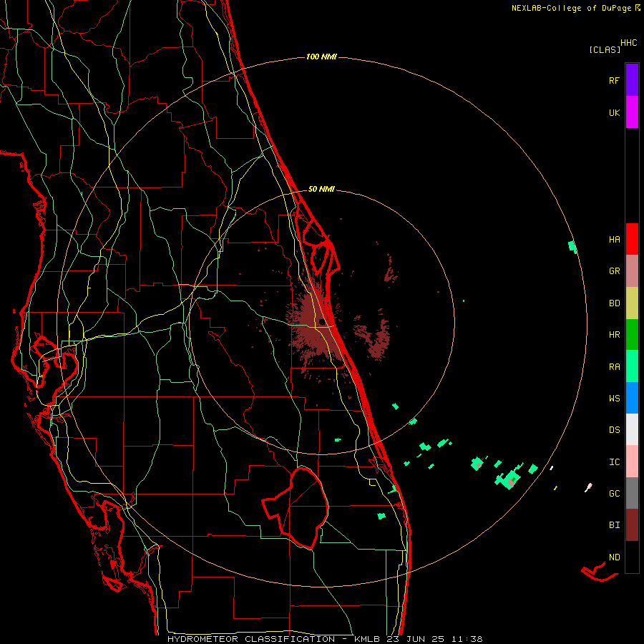Click the HA red legend swatch

point(632,239)
